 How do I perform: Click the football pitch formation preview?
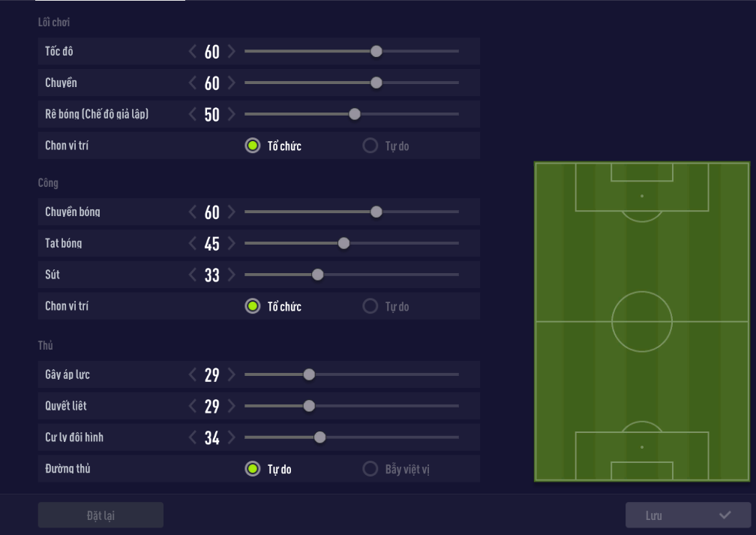click(x=642, y=321)
